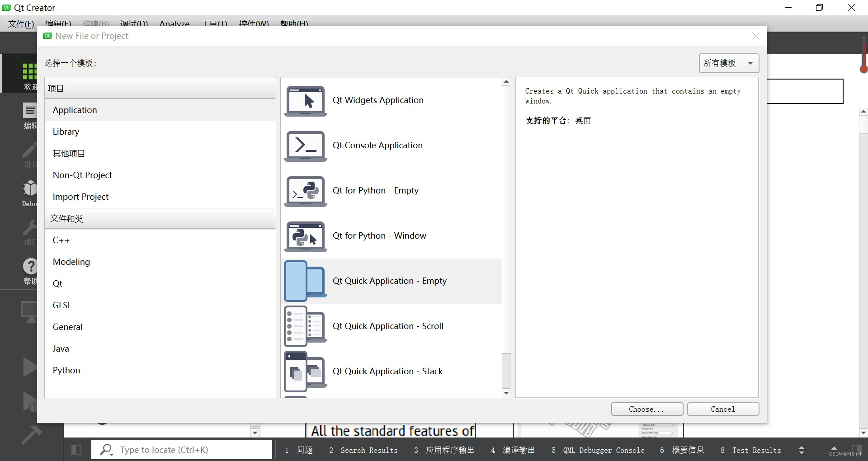Click the output pane selector arrows

click(x=802, y=450)
